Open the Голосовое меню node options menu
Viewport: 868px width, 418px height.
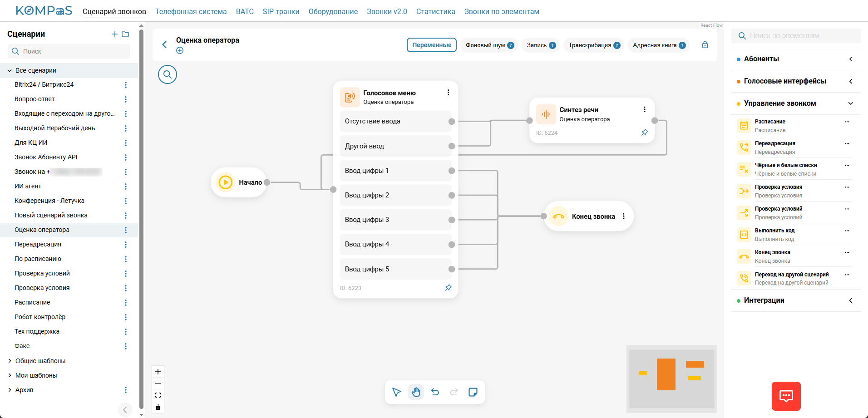click(448, 93)
